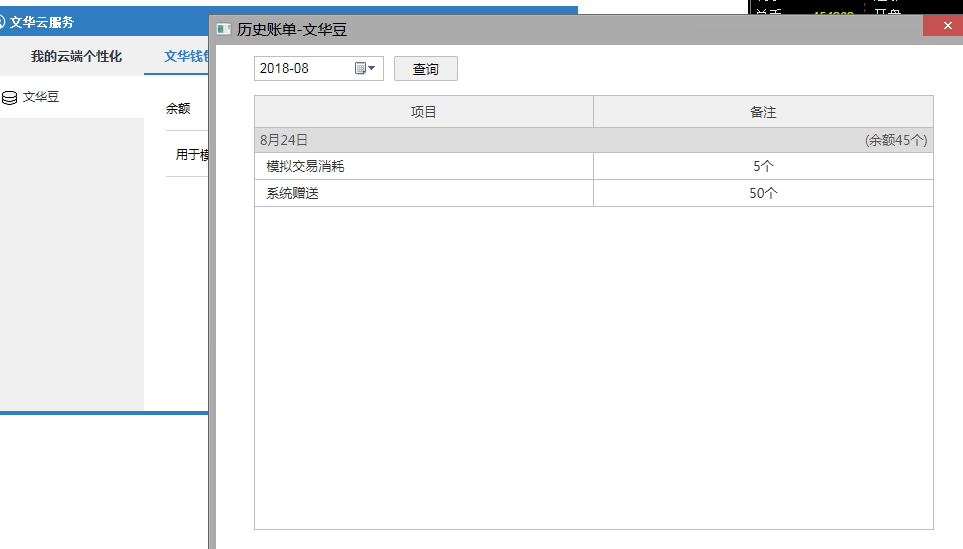Select the 模拟交易消耗 row
Screen dimensions: 963x549
point(305,166)
